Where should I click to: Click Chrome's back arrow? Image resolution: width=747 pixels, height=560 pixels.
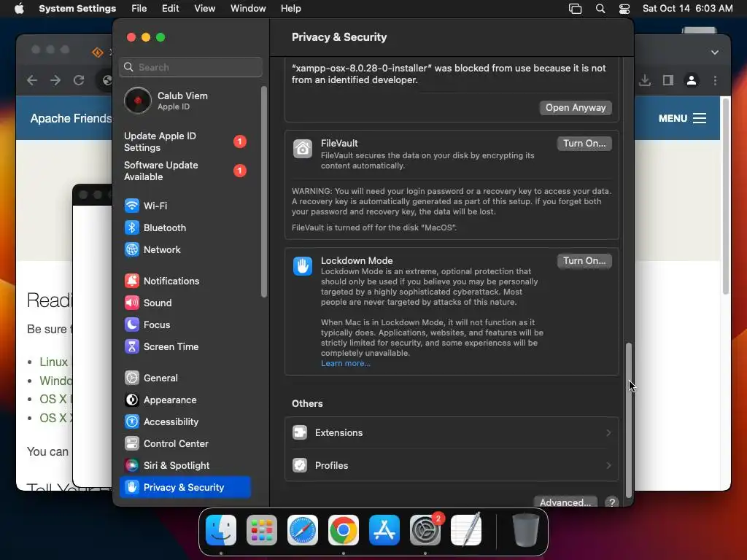coord(32,80)
